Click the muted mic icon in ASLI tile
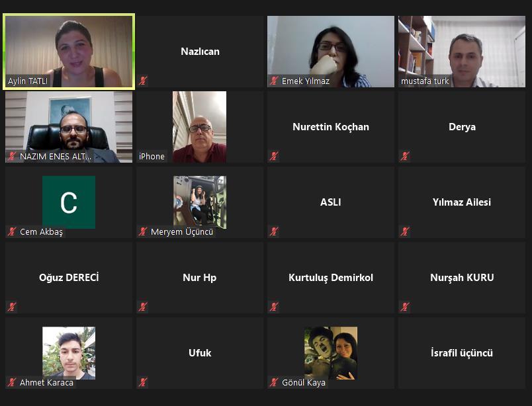532x406 pixels. [274, 231]
